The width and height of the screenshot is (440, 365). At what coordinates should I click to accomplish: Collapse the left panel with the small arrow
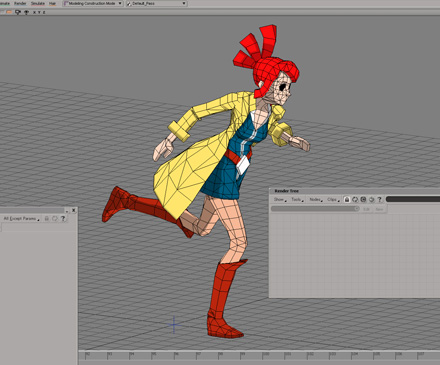(x=67, y=210)
